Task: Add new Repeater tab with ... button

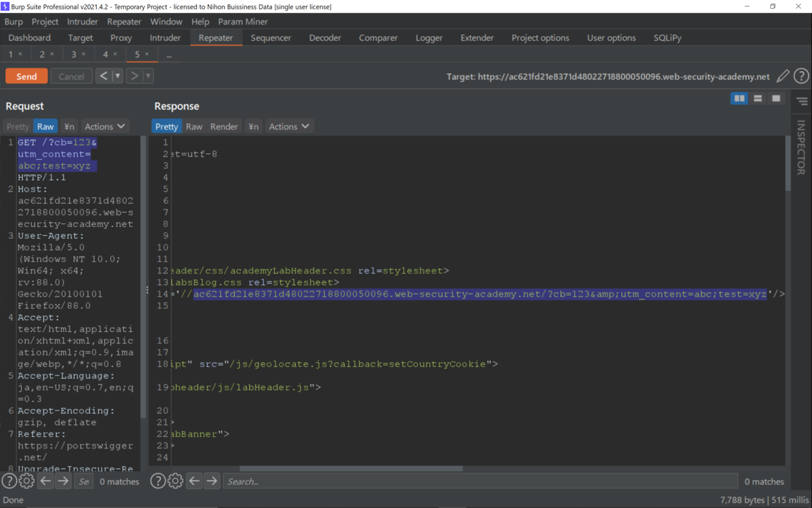Action: pos(169,55)
